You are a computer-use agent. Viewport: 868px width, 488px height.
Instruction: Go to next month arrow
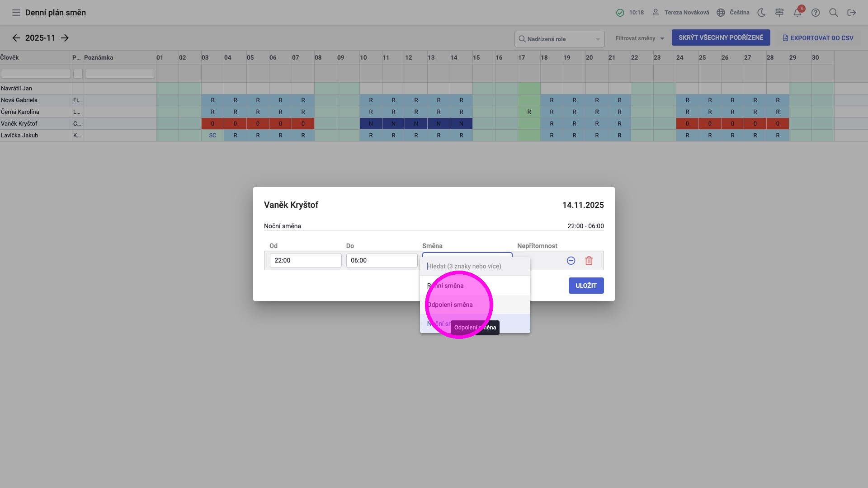[x=65, y=38]
